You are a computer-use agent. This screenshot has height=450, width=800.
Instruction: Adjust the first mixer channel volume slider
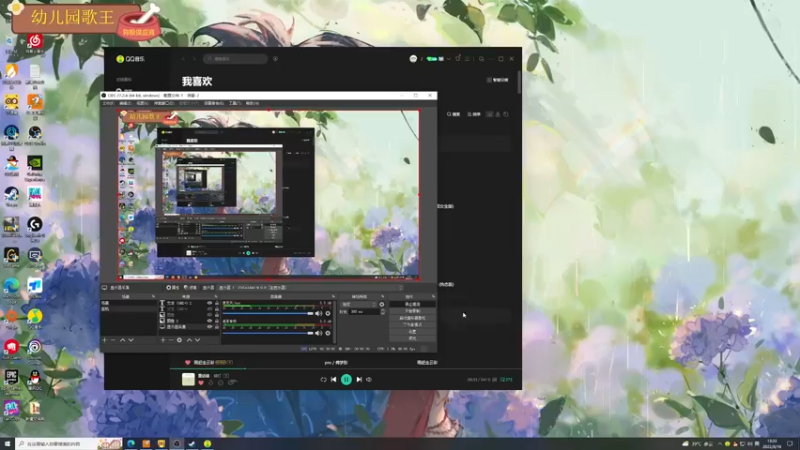[268, 313]
